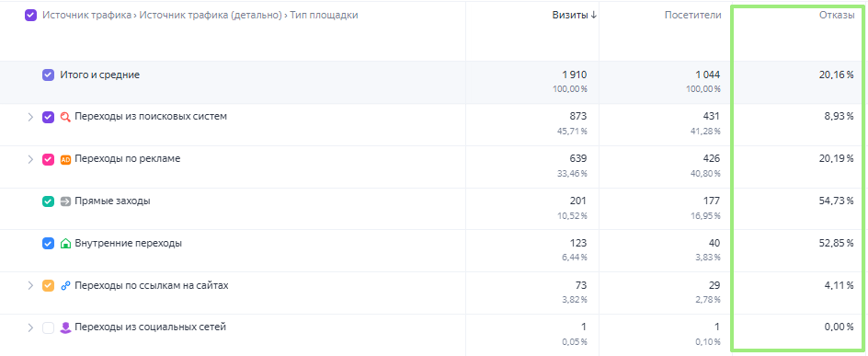Uncheck the Итого и средние checkbox

48,75
